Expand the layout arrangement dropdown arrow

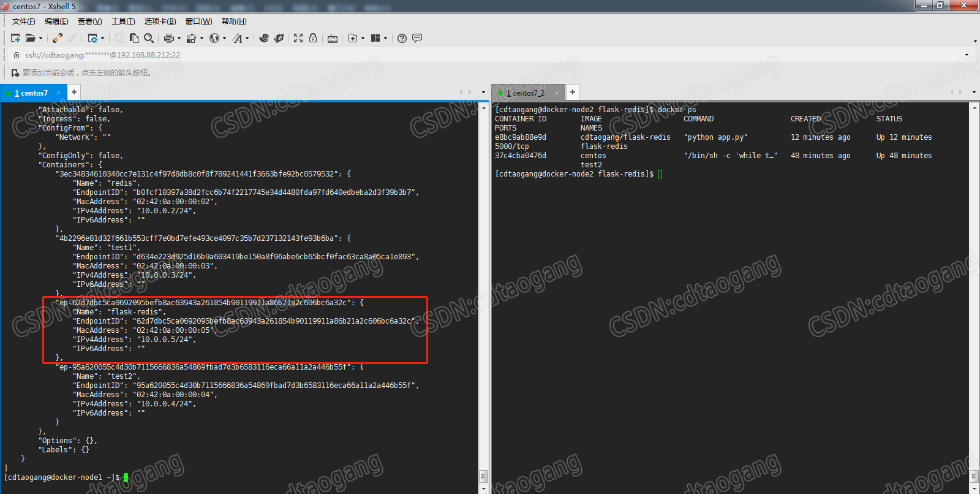click(x=385, y=38)
